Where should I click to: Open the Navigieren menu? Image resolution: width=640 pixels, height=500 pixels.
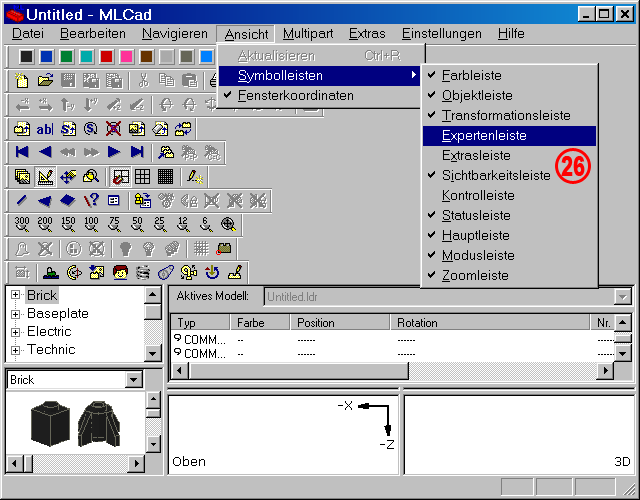click(x=175, y=33)
